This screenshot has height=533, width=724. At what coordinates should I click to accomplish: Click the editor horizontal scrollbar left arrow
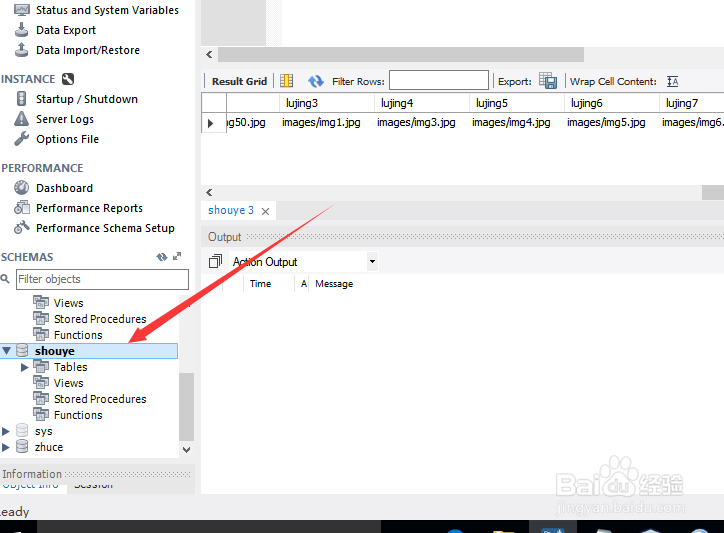(209, 55)
